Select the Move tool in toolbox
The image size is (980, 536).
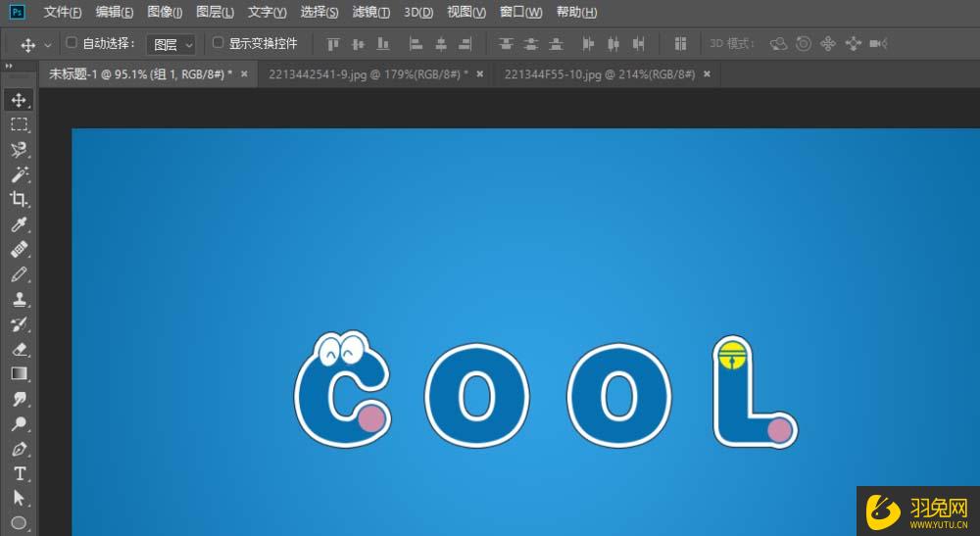tap(19, 100)
